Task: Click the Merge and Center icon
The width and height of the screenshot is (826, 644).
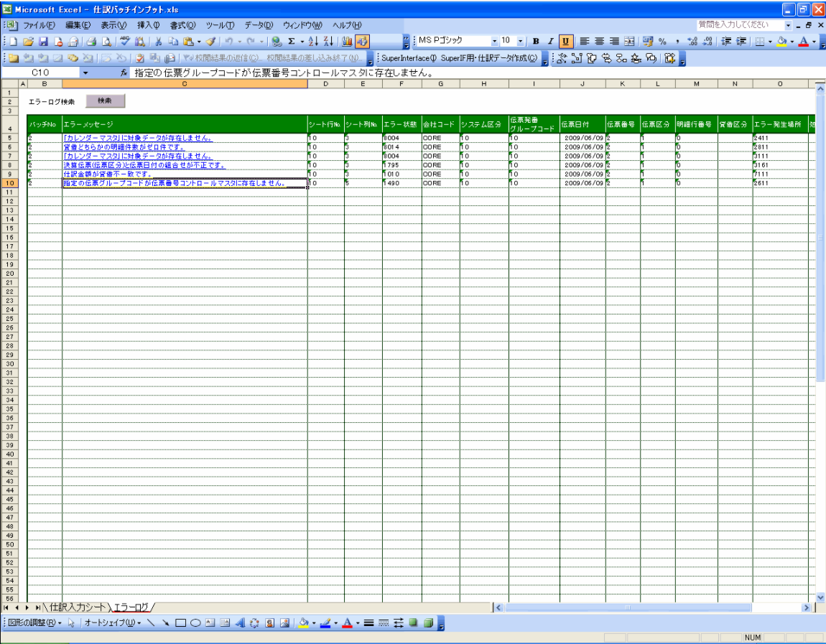Action: click(629, 42)
